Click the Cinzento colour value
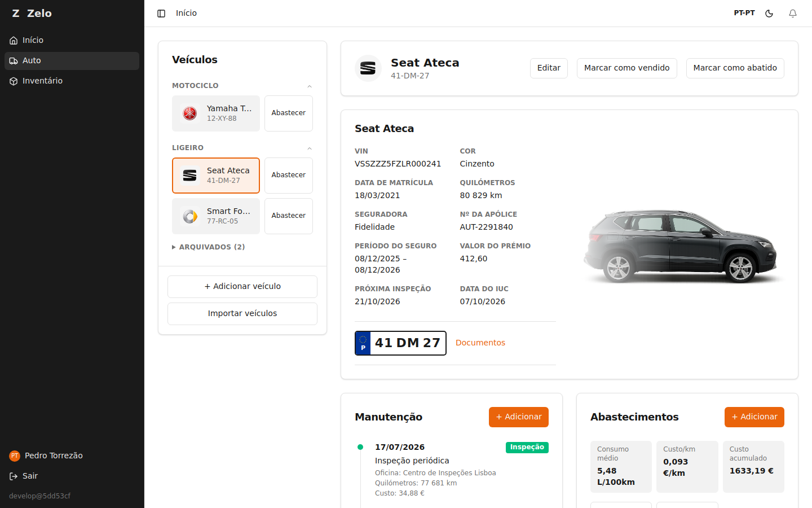The image size is (812, 508). click(477, 164)
